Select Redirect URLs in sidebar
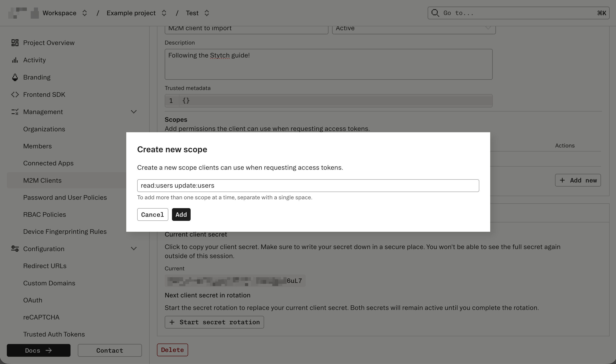The image size is (616, 364). tap(45, 266)
